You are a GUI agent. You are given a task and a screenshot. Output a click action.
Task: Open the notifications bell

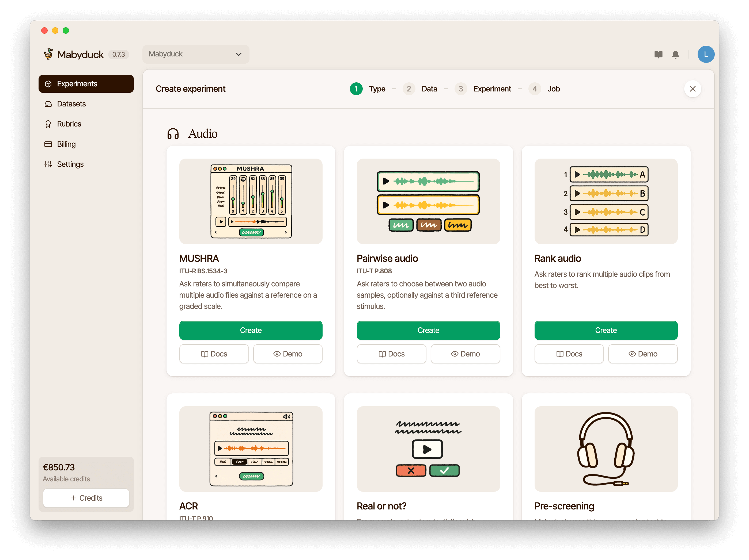676,54
